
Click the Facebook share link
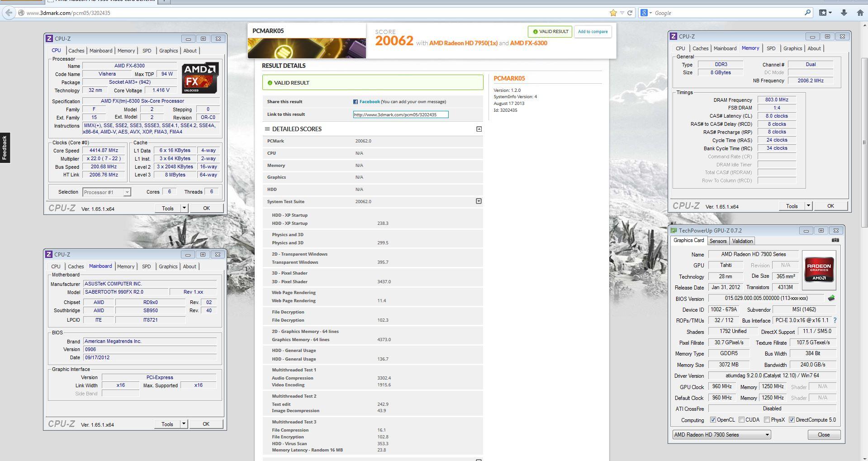pyautogui.click(x=370, y=102)
